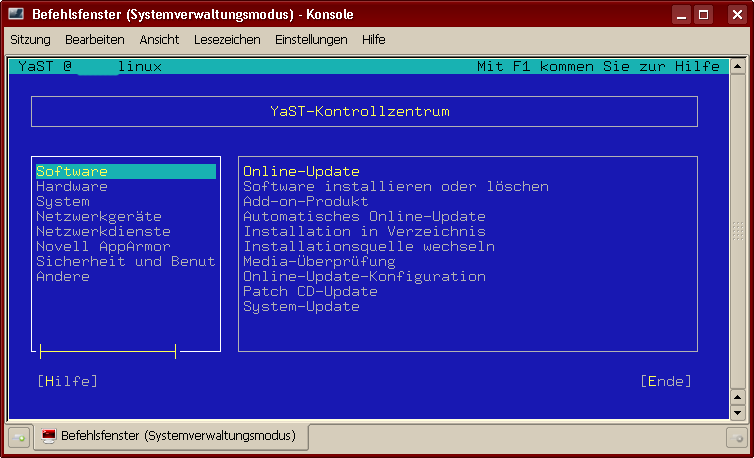
Task: Open the Bearbeiten menu
Action: 95,39
